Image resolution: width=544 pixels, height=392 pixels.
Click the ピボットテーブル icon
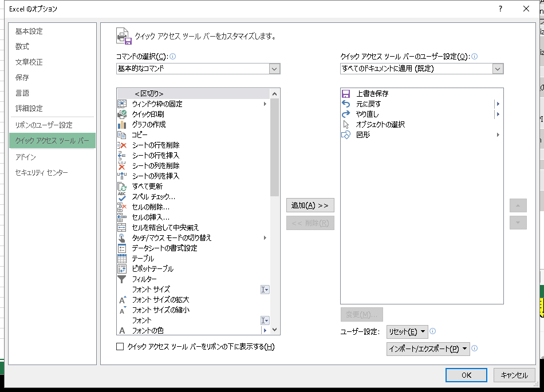point(122,268)
